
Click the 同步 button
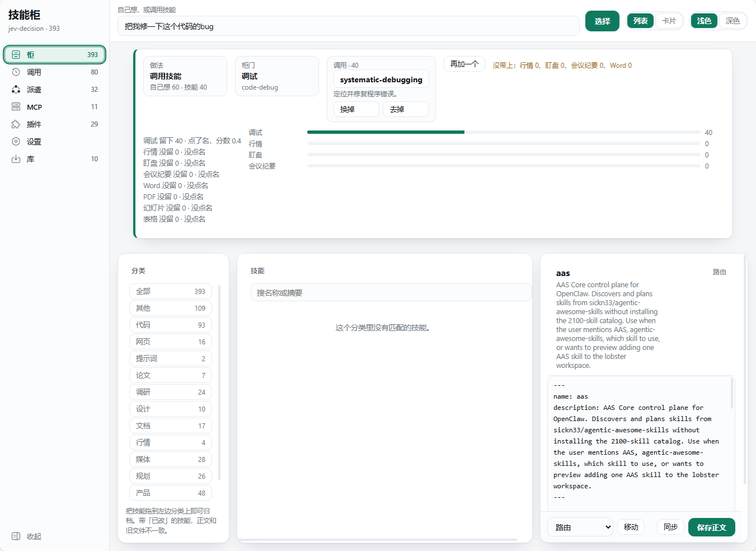coord(670,527)
